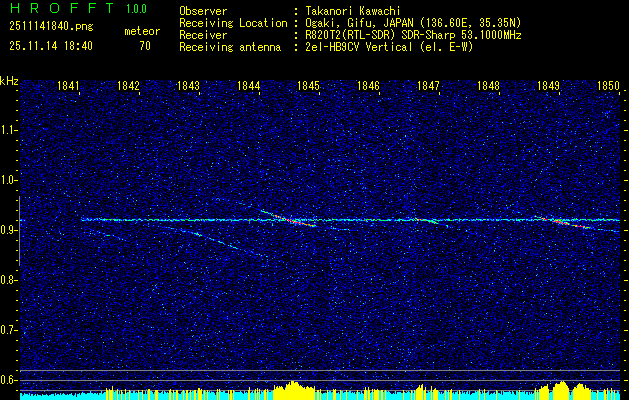Image resolution: width=629 pixels, height=400 pixels.
Task: Click the yellow signal peak below 1847
Action: point(421,391)
